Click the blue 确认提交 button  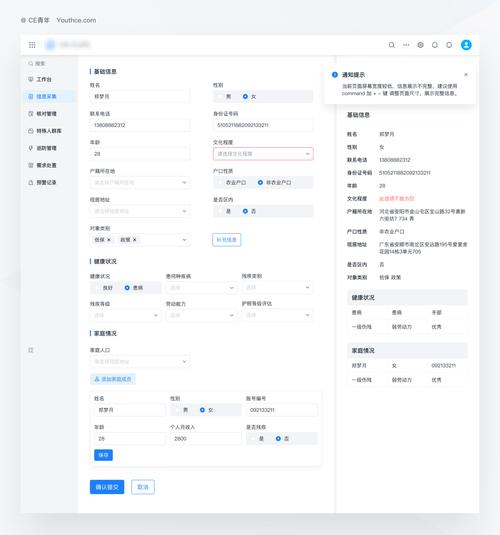point(107,487)
